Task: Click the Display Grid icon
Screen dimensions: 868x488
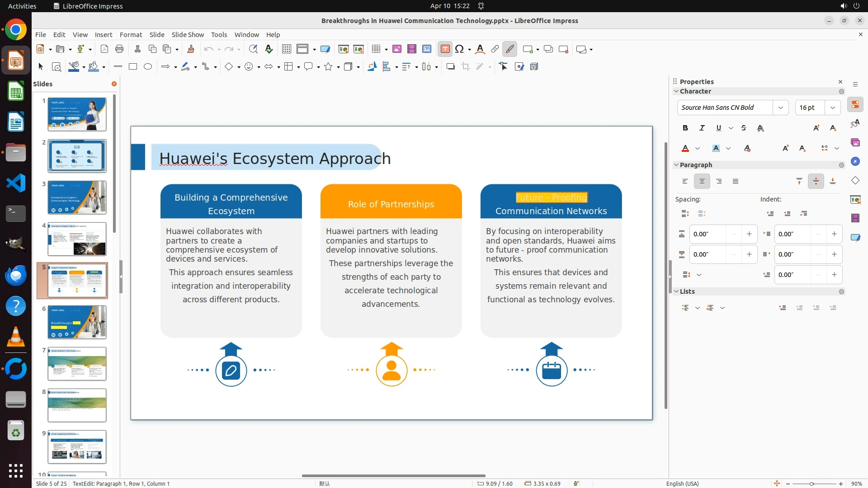Action: click(x=286, y=49)
